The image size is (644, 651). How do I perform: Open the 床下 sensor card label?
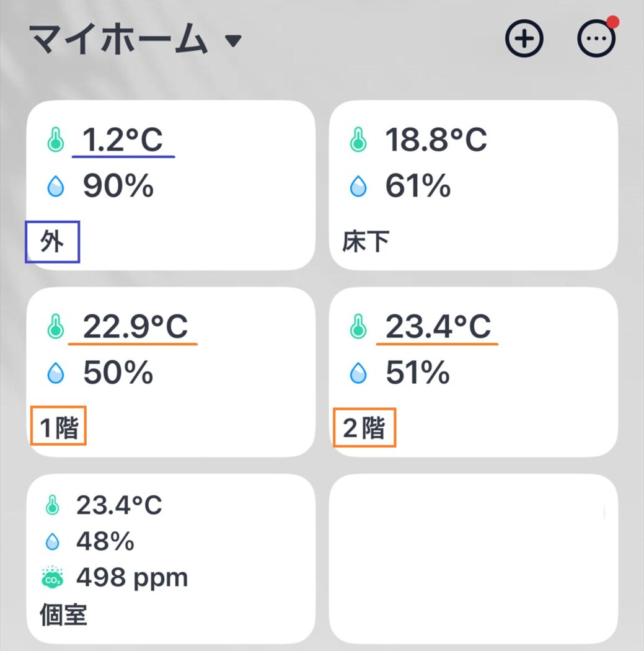[366, 242]
